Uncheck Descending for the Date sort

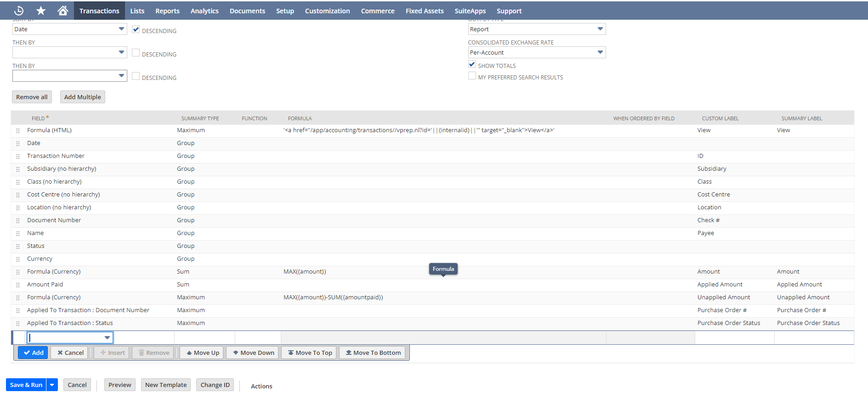tap(136, 29)
